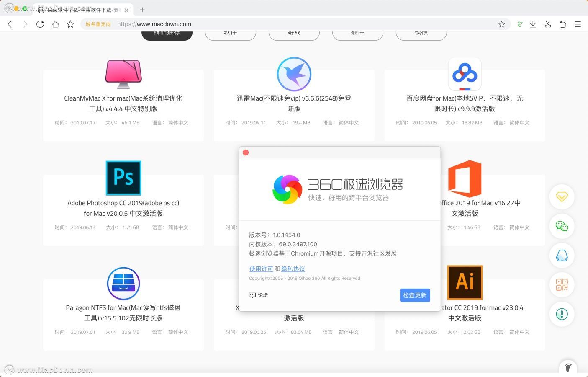This screenshot has height=377, width=588.
Task: Click the Paragon NTFS disk icon
Action: tap(123, 284)
